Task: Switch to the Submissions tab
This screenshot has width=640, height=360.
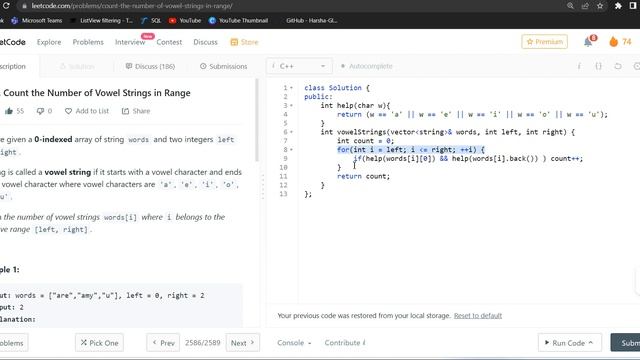Action: 223,66
